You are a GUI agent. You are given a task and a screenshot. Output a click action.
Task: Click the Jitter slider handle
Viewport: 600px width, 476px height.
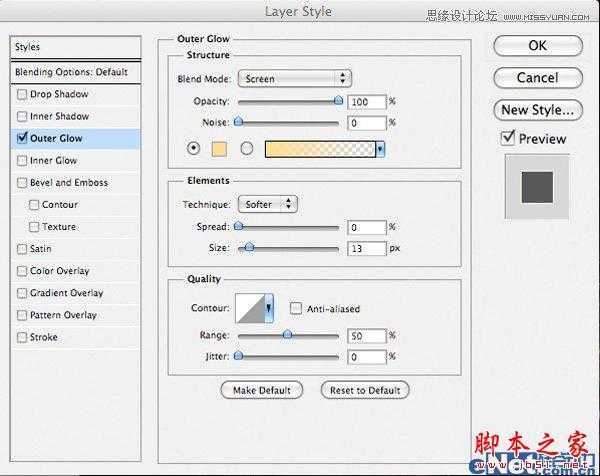point(239,356)
